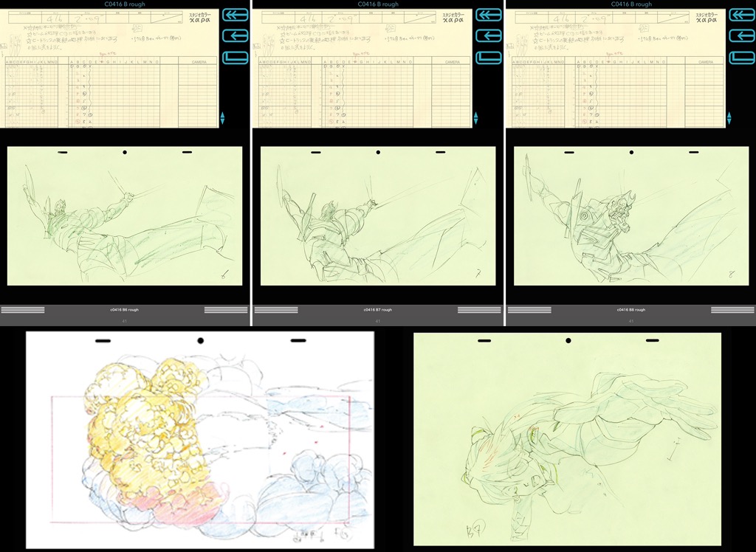Click the 'c0416 B6 rough' caption
The height and width of the screenshot is (552, 756).
click(x=124, y=310)
